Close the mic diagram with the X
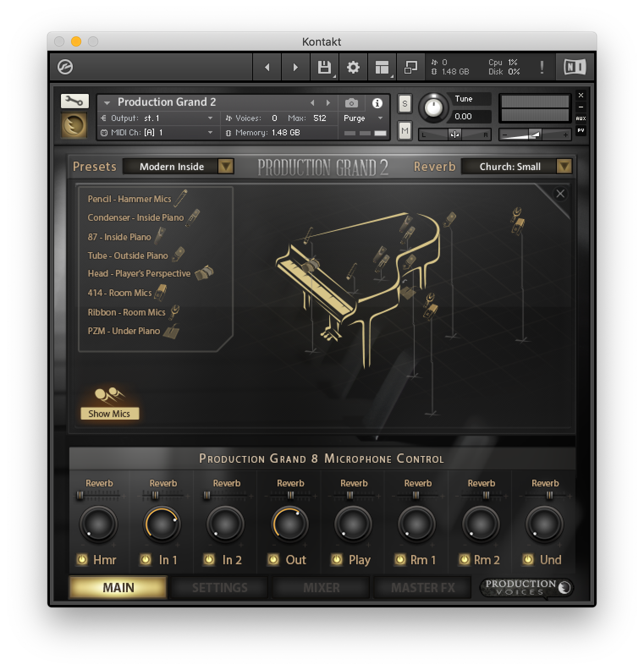The height and width of the screenshot is (670, 644). (x=560, y=194)
